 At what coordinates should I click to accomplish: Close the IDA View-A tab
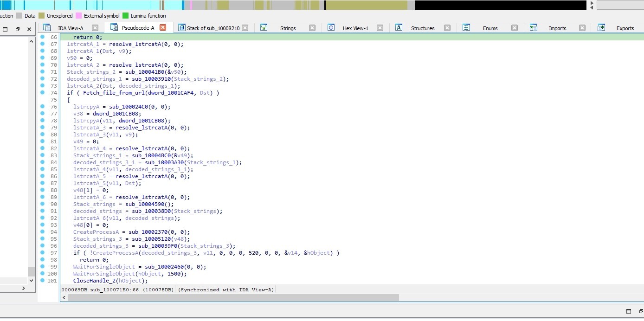coord(95,28)
